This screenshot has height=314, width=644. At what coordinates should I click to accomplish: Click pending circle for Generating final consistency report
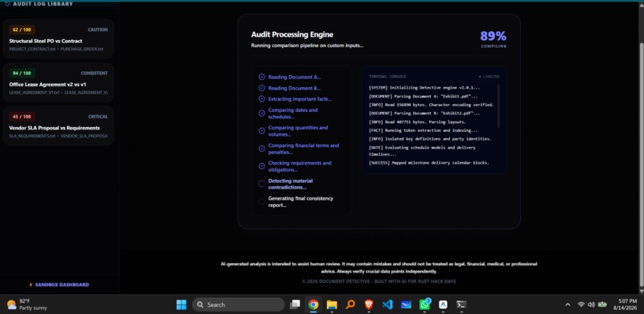tap(261, 201)
